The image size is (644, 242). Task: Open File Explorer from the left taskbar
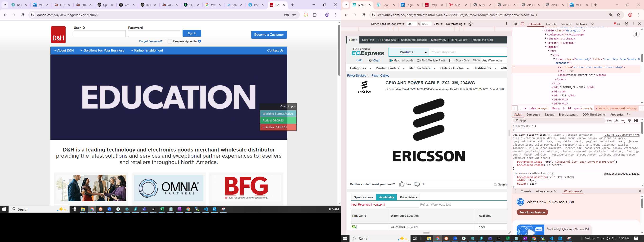(x=83, y=209)
